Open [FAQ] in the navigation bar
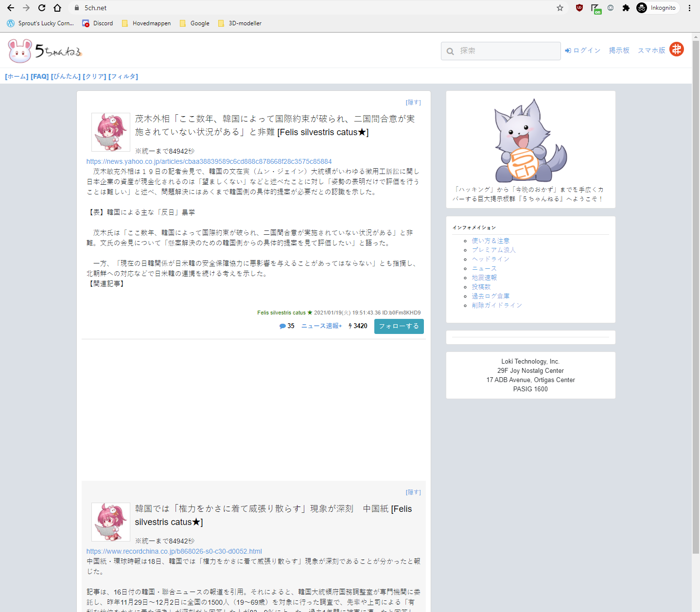This screenshot has width=700, height=612. 39,76
